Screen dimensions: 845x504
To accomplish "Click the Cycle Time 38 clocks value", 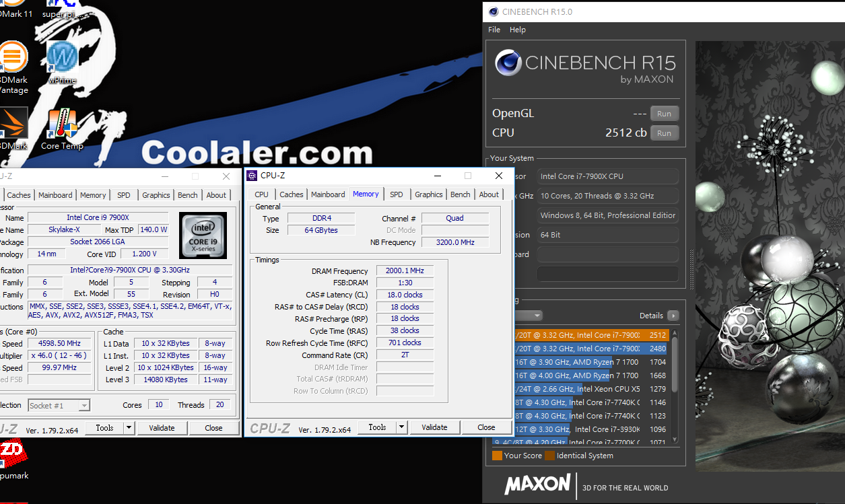I will (x=405, y=331).
